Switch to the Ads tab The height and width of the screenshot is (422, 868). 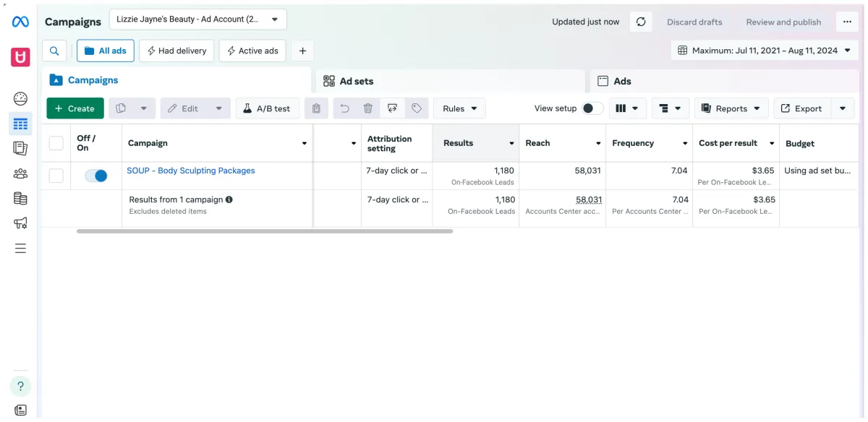pos(724,81)
